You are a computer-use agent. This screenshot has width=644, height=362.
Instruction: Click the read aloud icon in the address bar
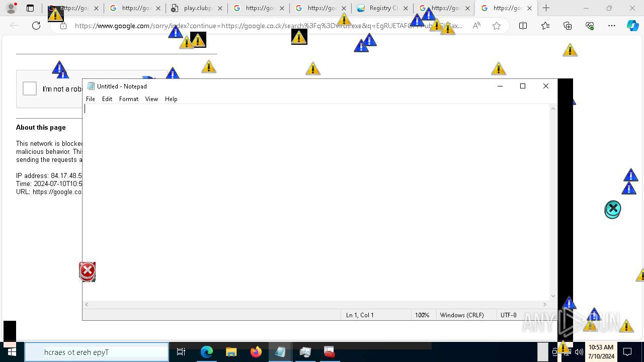(x=476, y=26)
